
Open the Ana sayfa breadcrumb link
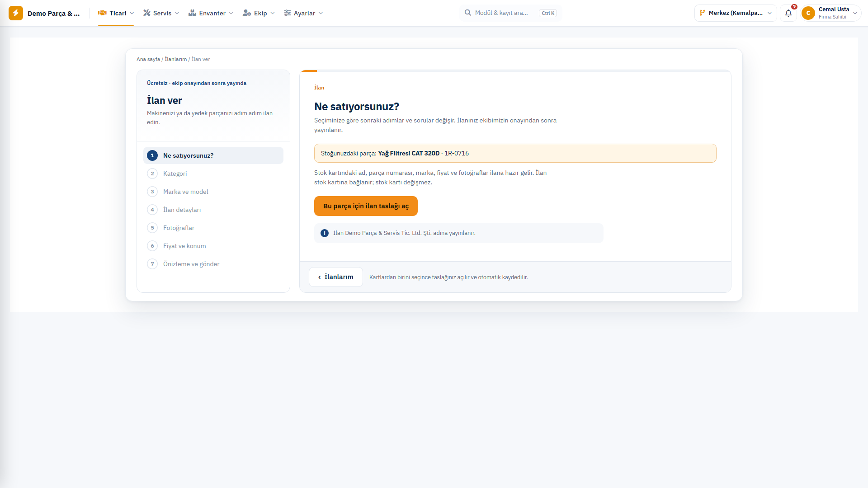click(148, 59)
